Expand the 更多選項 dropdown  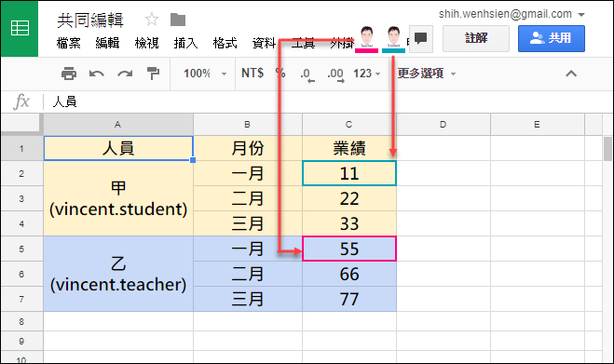(427, 74)
